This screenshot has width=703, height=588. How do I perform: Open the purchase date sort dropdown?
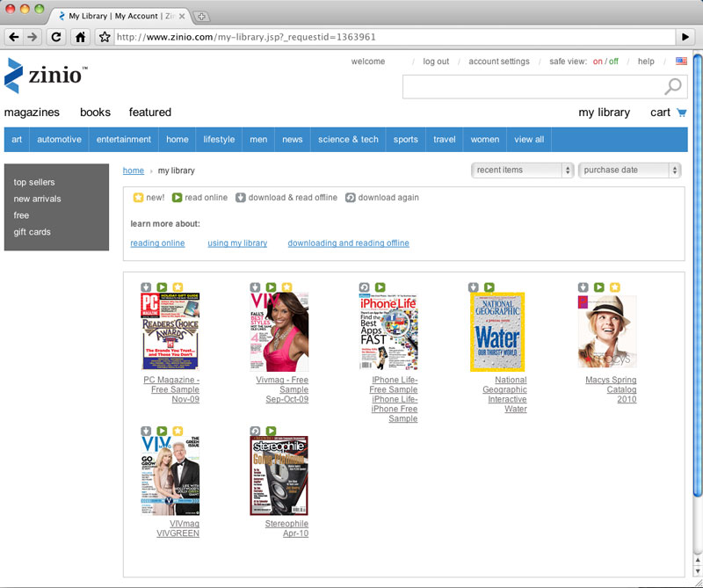click(629, 170)
